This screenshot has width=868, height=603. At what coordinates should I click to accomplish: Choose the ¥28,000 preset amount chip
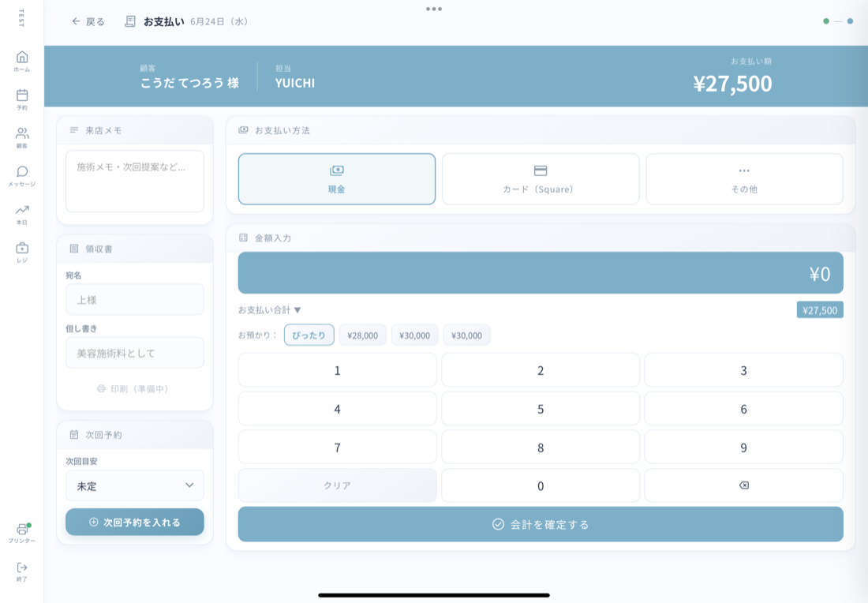[363, 335]
